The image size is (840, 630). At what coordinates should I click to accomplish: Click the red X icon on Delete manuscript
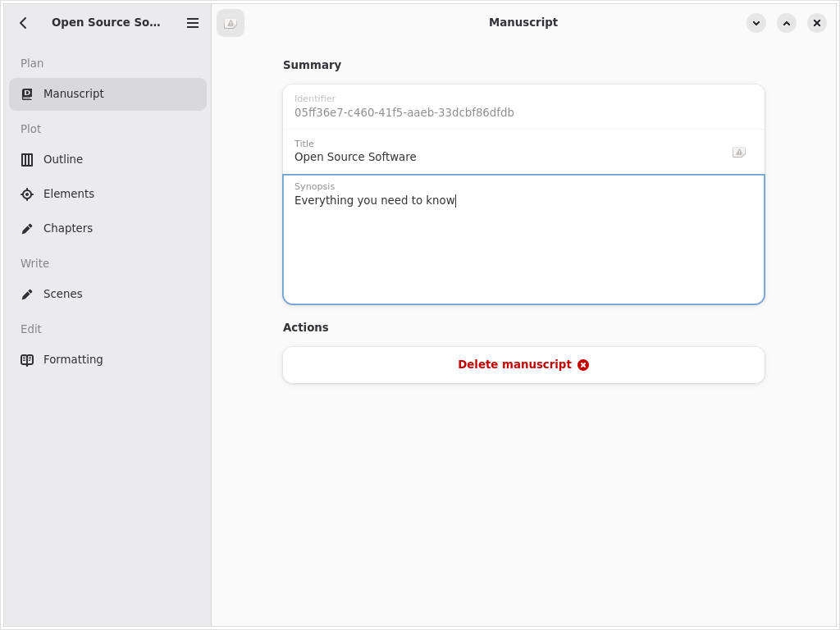[583, 365]
